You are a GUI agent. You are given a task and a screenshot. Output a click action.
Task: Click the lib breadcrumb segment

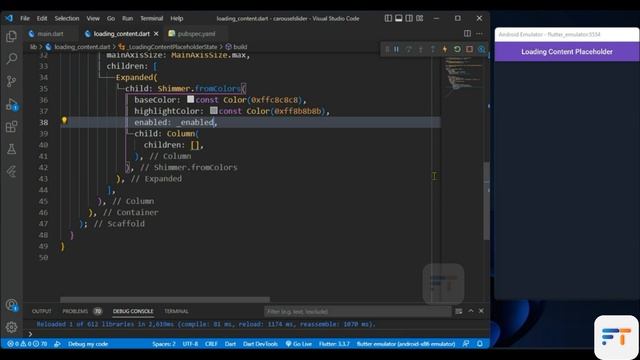point(33,47)
